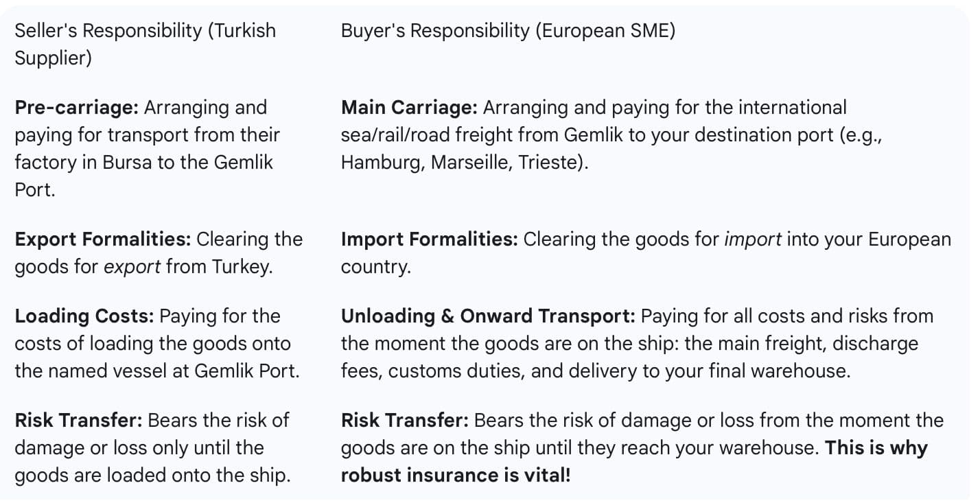Select the bold "Import Formalities:" label

point(429,239)
